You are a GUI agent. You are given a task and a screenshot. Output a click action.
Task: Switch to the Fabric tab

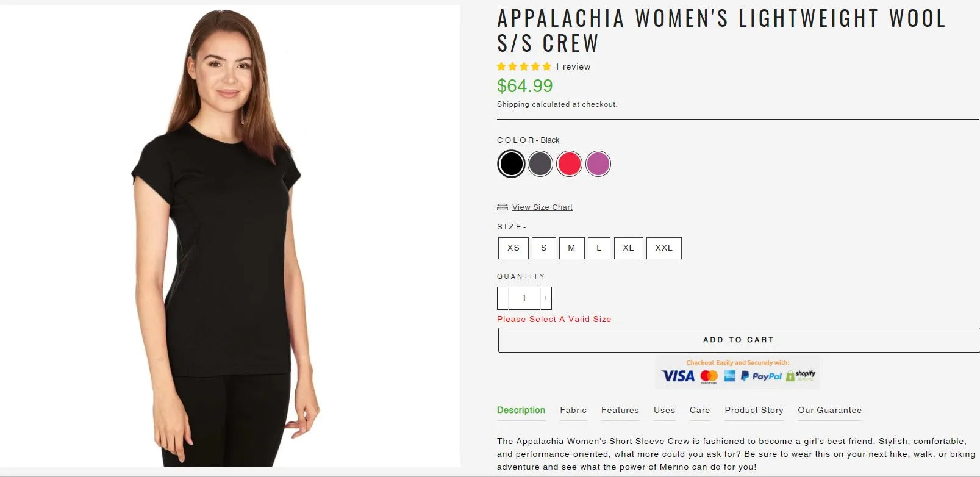[573, 411]
